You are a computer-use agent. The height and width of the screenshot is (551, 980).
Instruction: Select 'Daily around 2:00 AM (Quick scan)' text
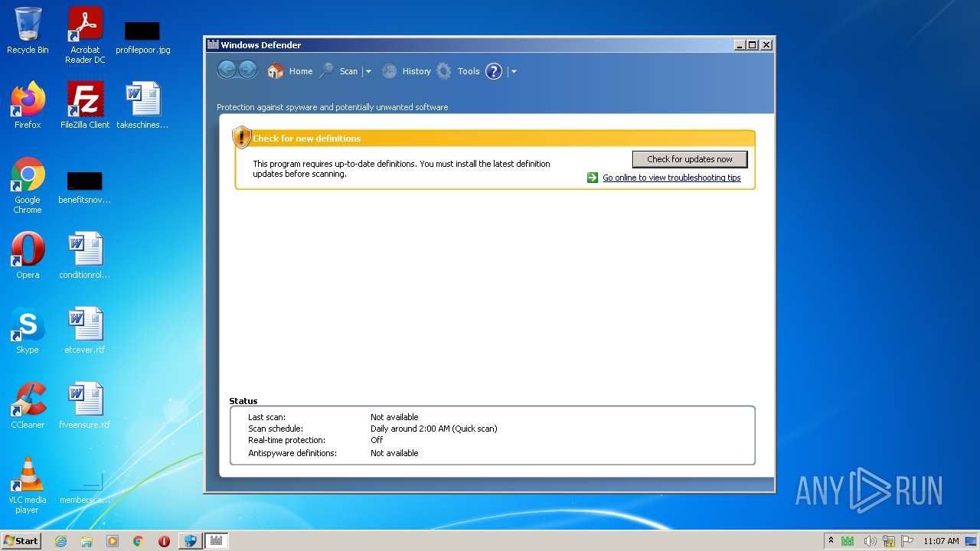point(434,429)
